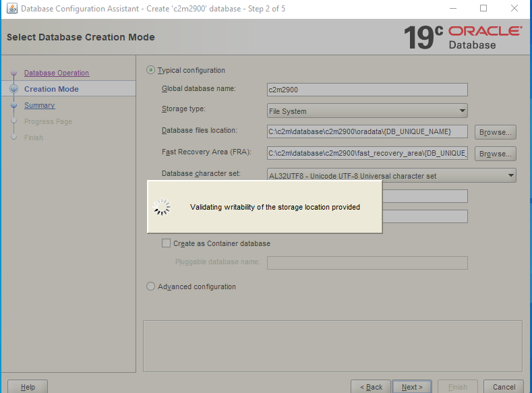Click the Java app icon in title bar
Image resolution: width=532 pixels, height=393 pixels.
[x=12, y=9]
